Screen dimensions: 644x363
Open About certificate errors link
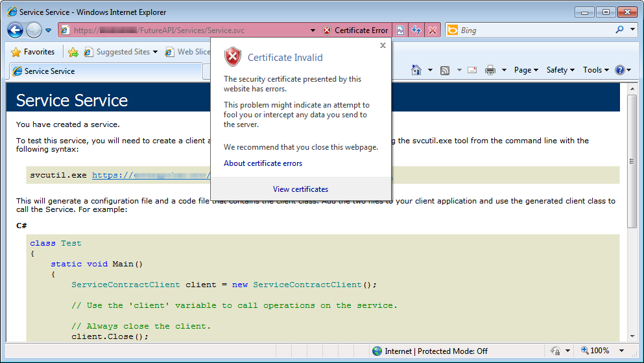tap(263, 163)
